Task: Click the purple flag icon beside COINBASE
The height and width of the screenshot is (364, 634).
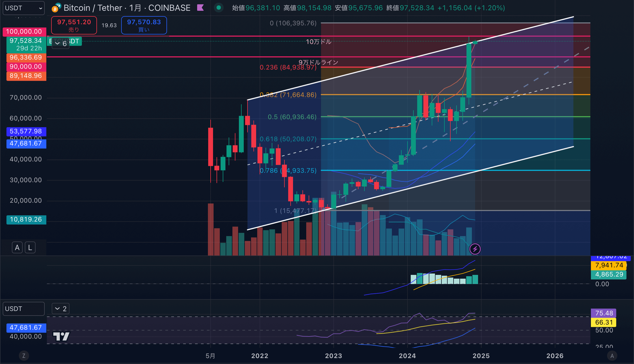Action: (200, 8)
